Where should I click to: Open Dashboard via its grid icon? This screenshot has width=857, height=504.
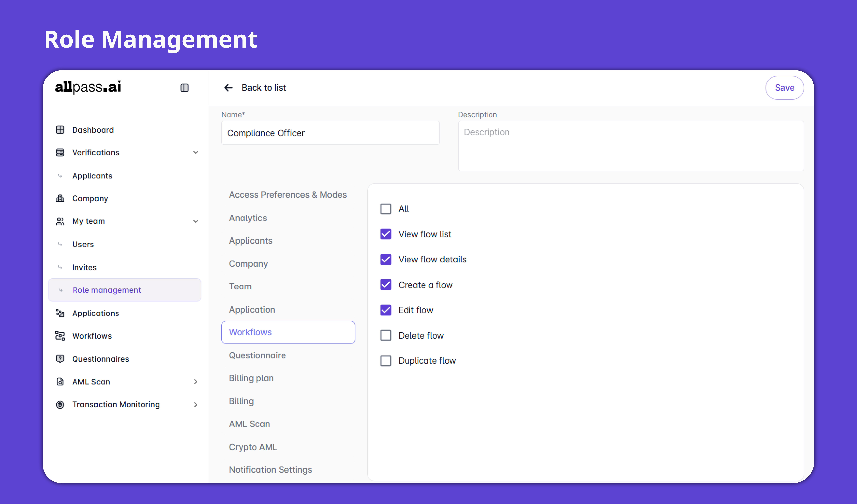tap(60, 130)
